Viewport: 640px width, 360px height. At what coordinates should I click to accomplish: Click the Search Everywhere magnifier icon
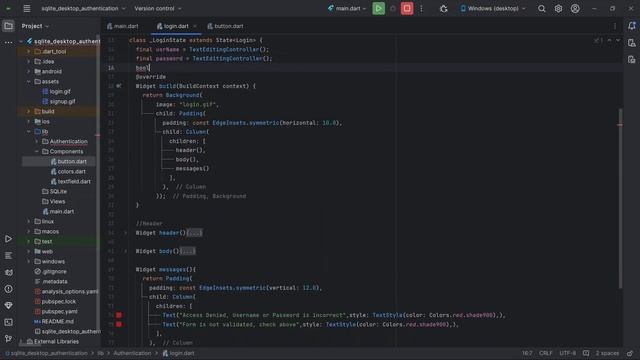click(542, 9)
